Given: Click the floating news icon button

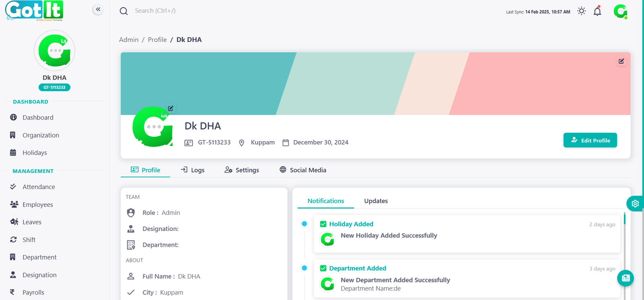Looking at the screenshot, I should (x=625, y=278).
